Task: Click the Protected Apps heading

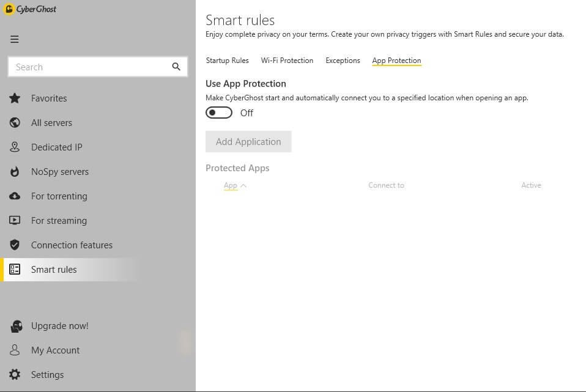Action: tap(237, 168)
